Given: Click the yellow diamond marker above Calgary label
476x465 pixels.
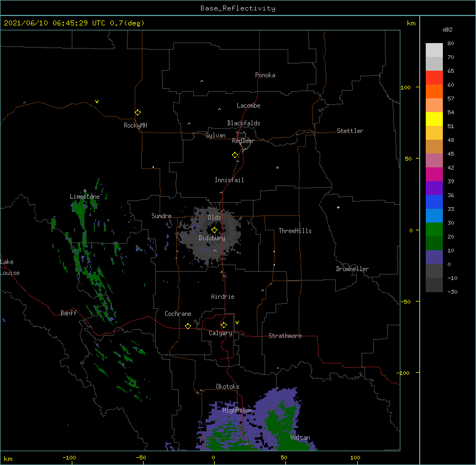Looking at the screenshot, I should 224,325.
